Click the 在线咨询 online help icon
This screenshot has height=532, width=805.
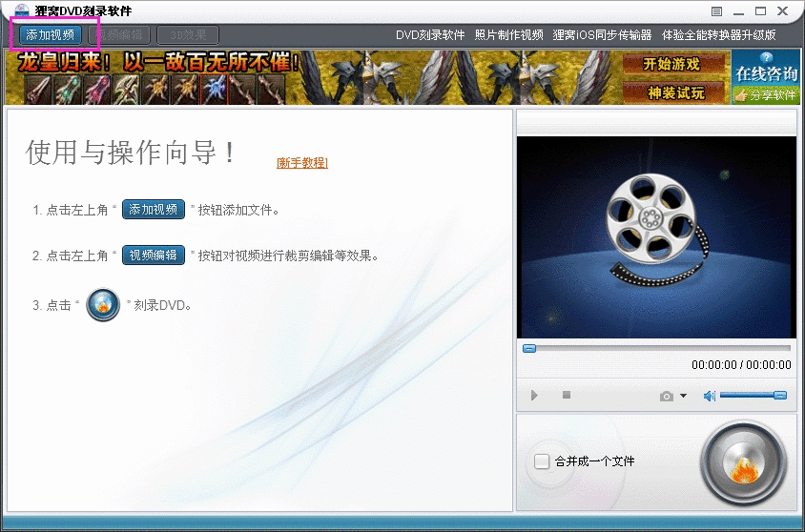click(766, 69)
